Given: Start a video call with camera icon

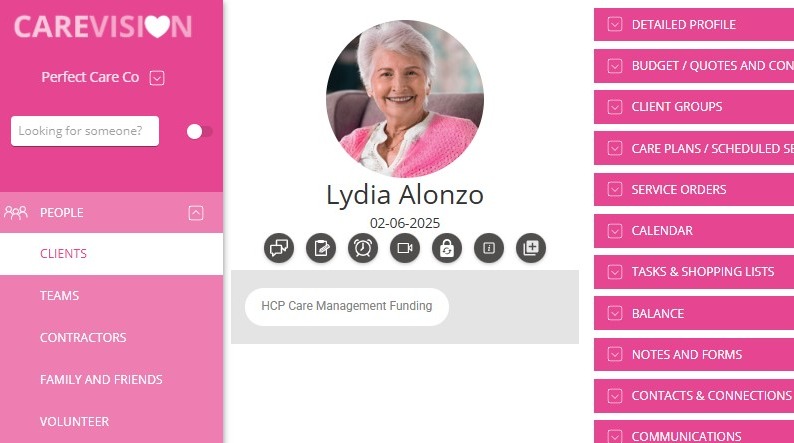Looking at the screenshot, I should point(405,248).
